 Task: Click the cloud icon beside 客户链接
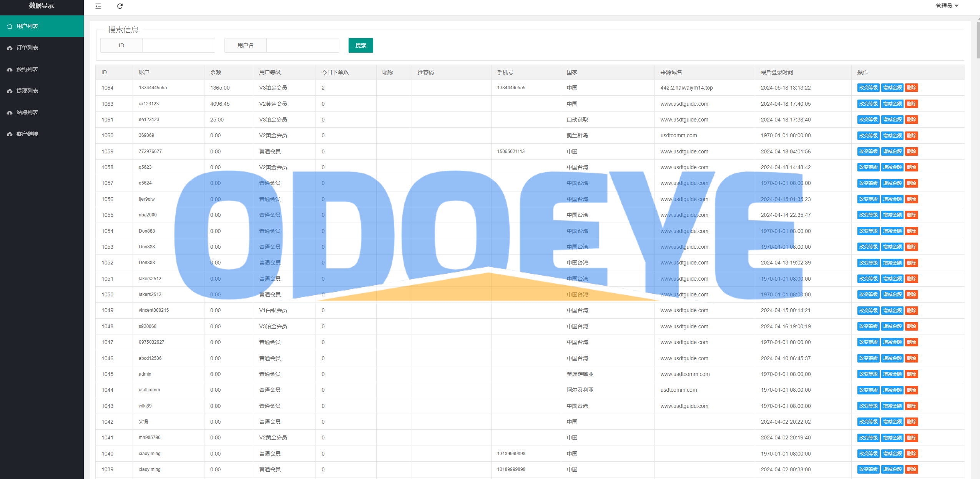tap(10, 134)
